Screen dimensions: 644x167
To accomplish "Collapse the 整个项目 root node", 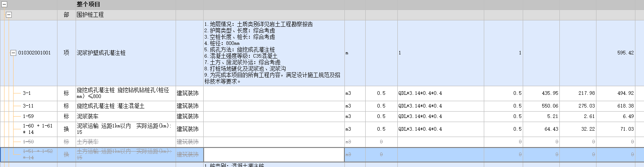I will pyautogui.click(x=5, y=4).
